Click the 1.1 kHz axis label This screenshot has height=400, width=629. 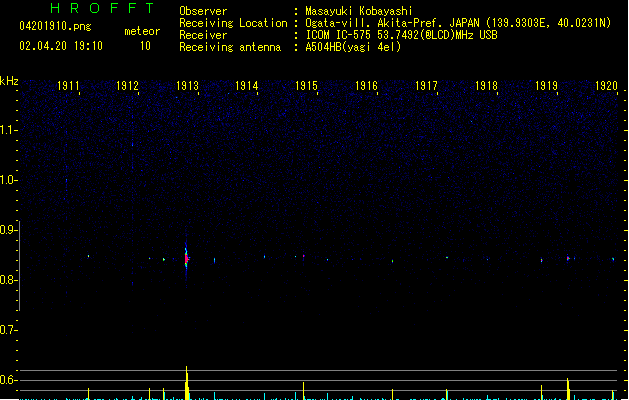click(x=8, y=130)
